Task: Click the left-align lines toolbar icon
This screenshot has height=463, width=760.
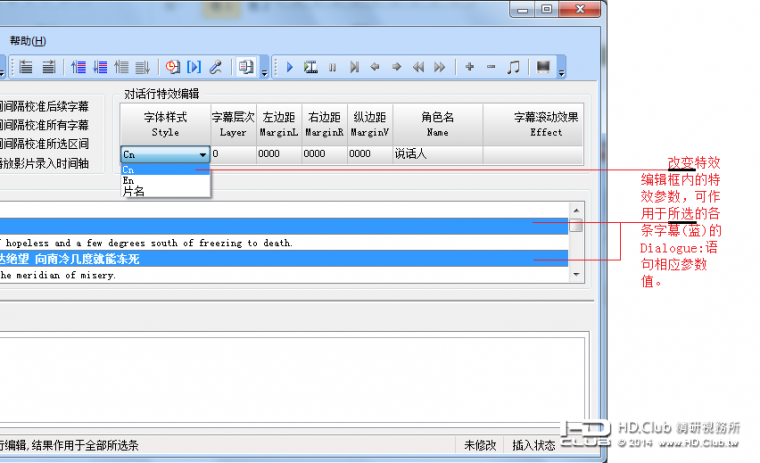Action: [26, 67]
